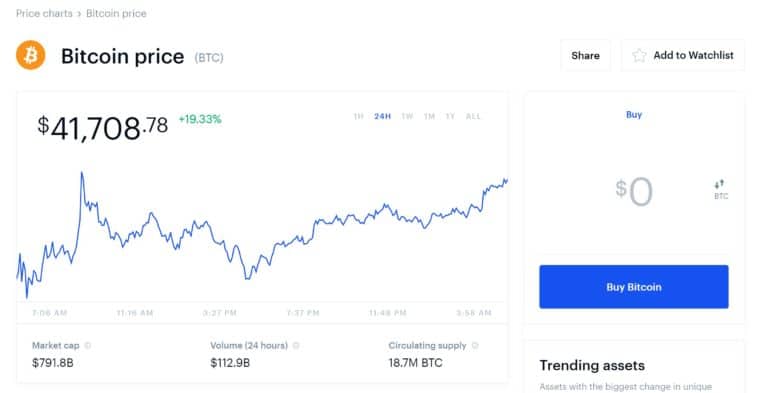768x393 pixels.
Task: Click the price peak on chart line
Action: click(x=82, y=172)
